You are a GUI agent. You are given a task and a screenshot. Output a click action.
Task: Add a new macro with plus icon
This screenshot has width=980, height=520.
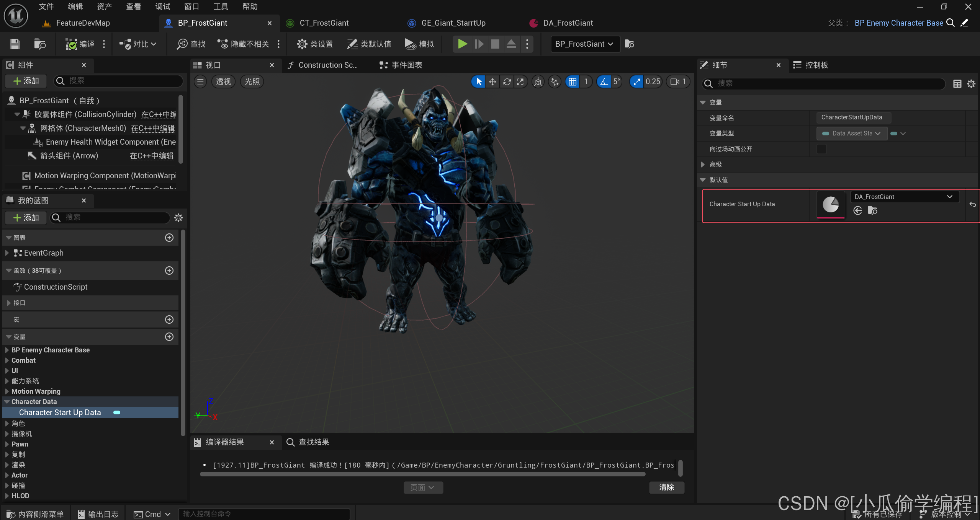coord(169,319)
